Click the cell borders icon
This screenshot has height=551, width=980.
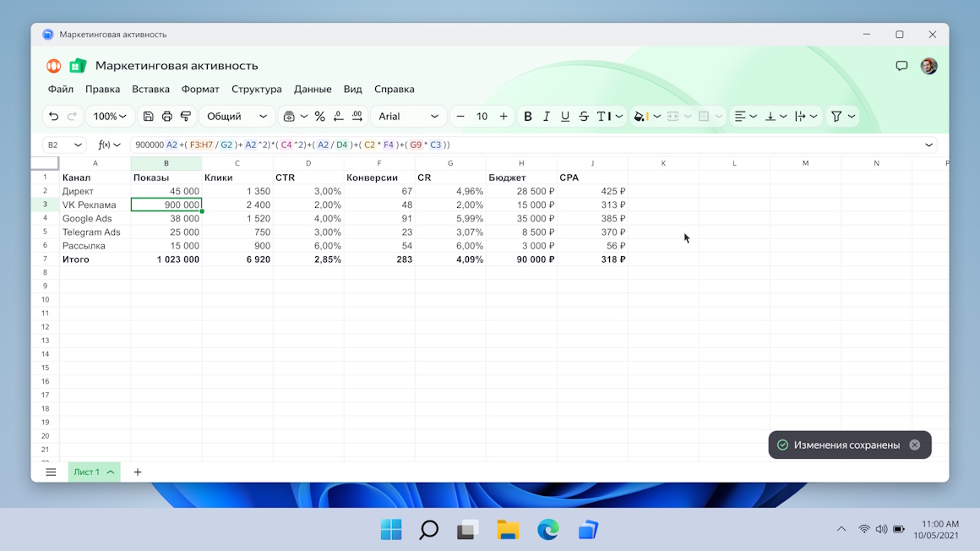704,117
